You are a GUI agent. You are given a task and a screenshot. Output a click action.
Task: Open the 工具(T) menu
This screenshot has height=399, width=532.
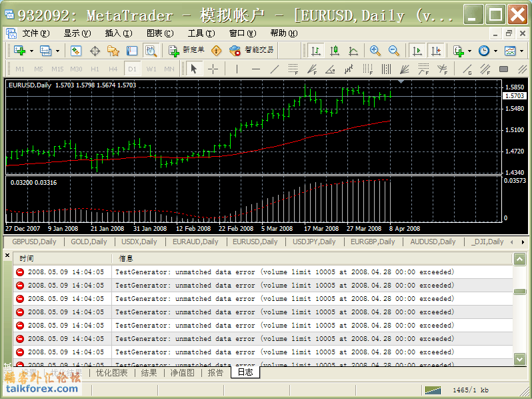pos(201,33)
